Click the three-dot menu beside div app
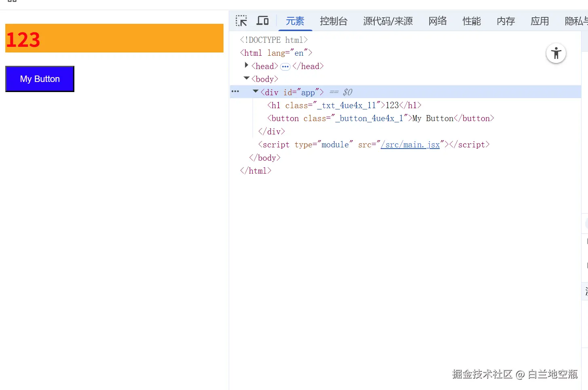Viewport: 588px width, 390px height. click(235, 92)
